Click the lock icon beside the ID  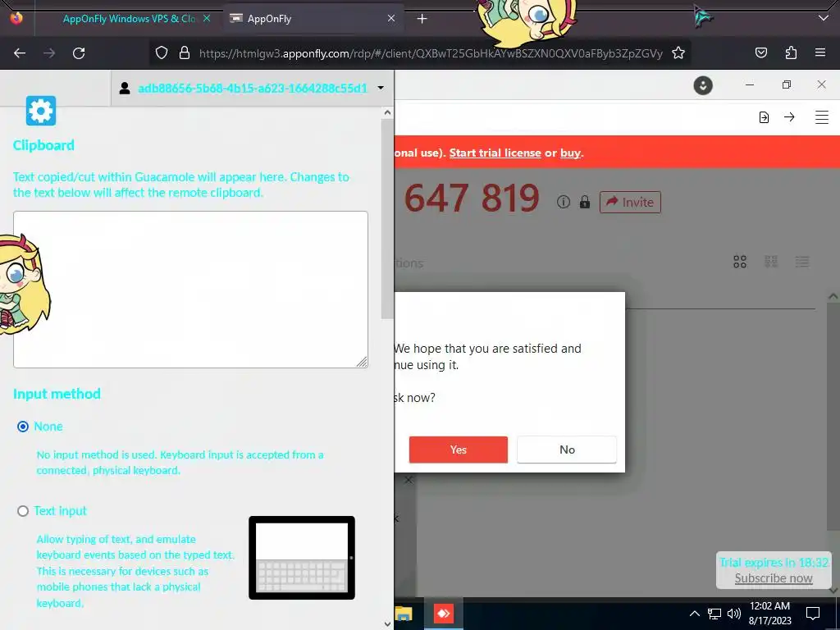point(584,202)
